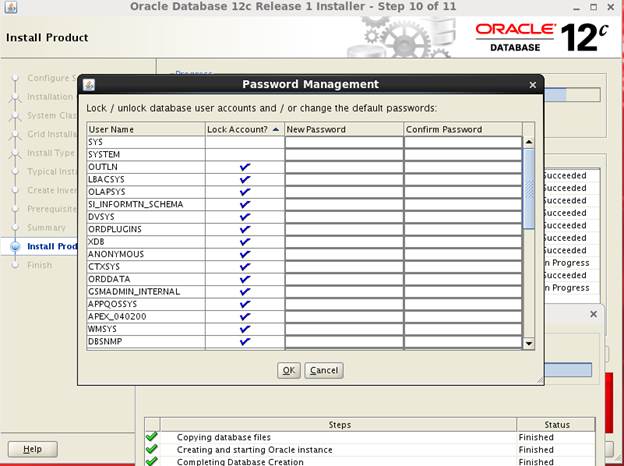
Task: Uncheck Lock Account for APPQOSSYS
Action: coord(245,304)
